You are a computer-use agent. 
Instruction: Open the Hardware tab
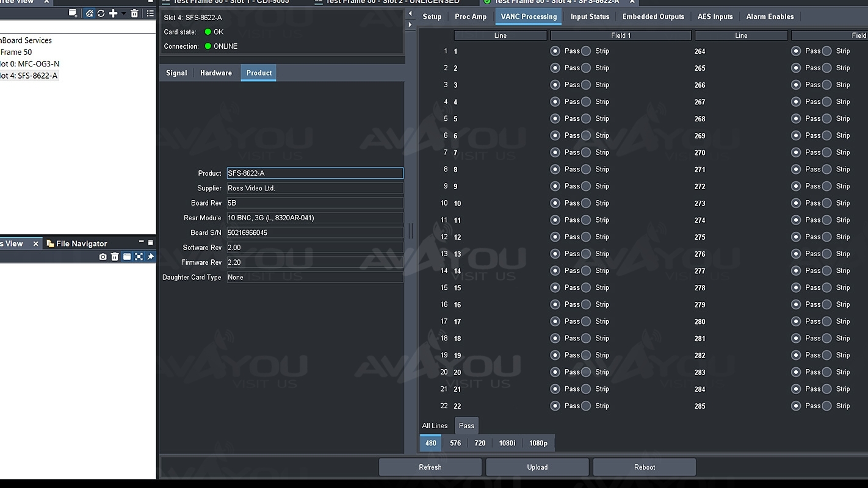(x=216, y=73)
